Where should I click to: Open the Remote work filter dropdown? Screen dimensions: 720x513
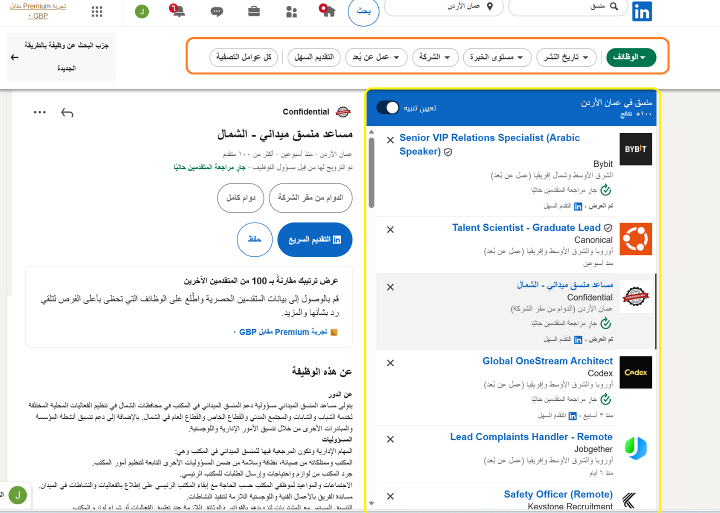[x=376, y=57]
